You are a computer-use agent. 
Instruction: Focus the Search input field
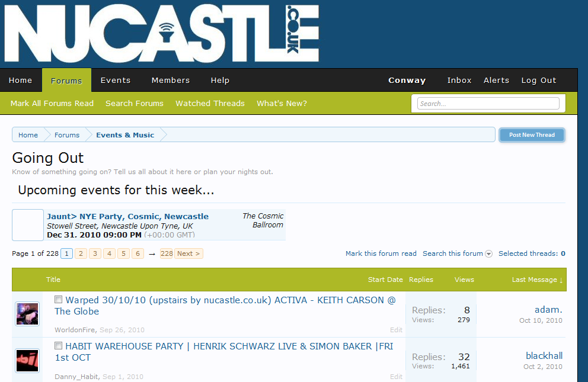[x=488, y=104]
